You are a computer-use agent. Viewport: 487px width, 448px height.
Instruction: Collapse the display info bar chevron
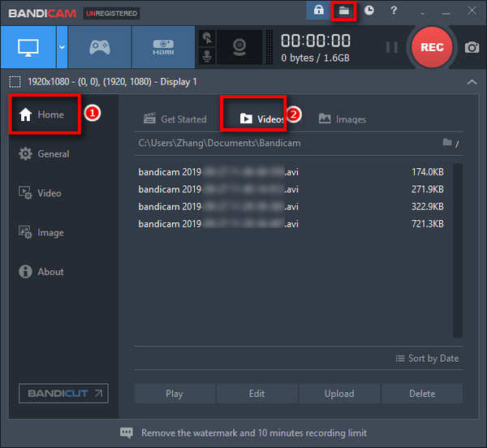click(x=472, y=82)
